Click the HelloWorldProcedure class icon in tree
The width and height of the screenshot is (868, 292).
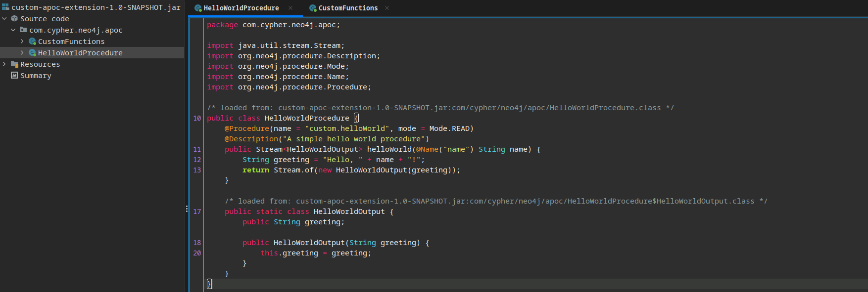[32, 53]
